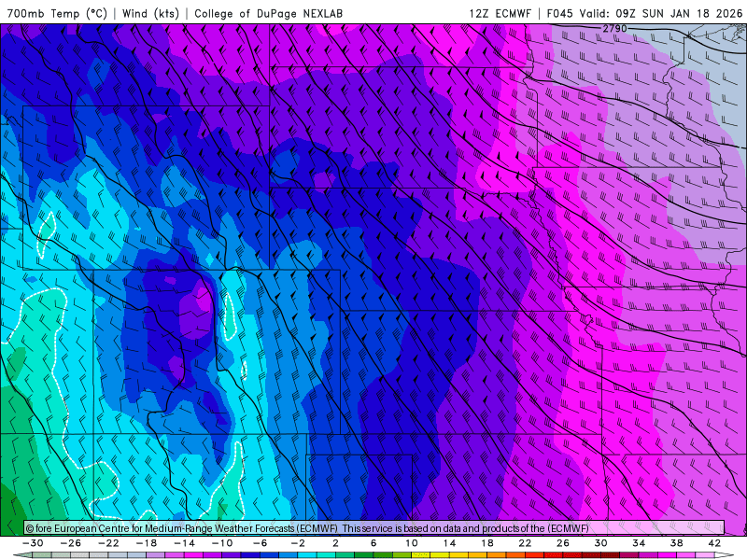
Task: Click the −14 value on the color scale
Action: click(184, 543)
